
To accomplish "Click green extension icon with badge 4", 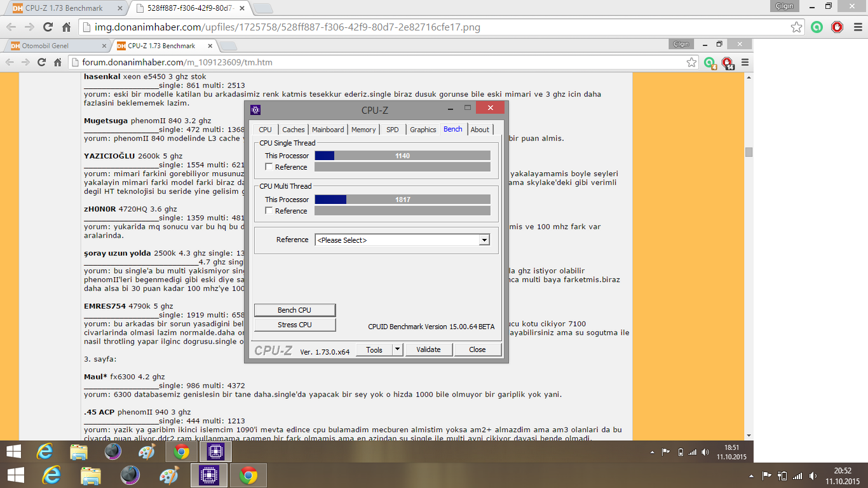I will (x=710, y=63).
